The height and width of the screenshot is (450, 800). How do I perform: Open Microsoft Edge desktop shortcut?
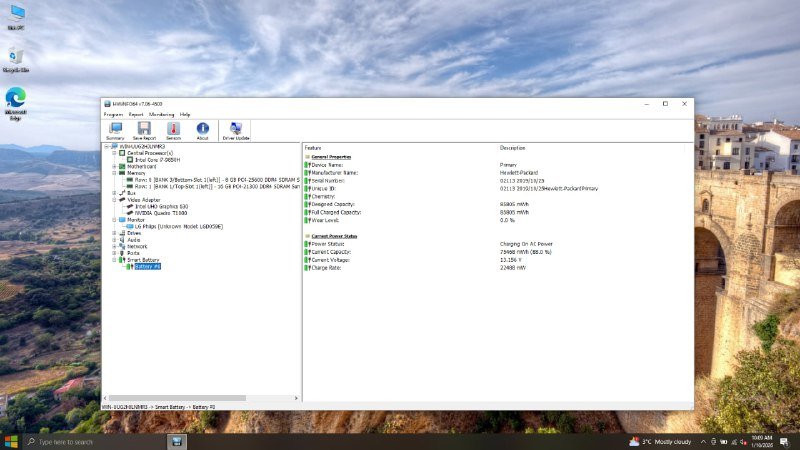coord(16,102)
